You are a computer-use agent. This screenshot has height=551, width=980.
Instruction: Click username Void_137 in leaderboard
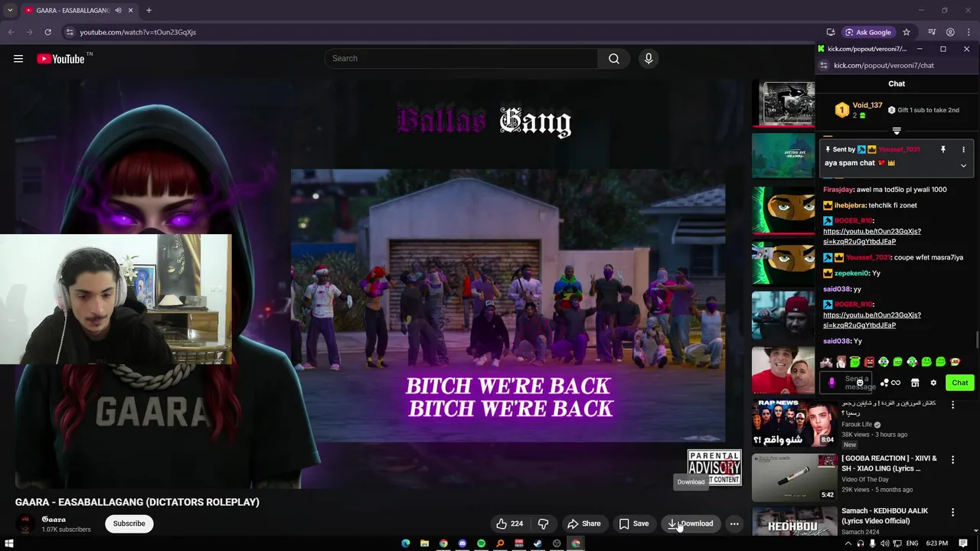point(867,105)
